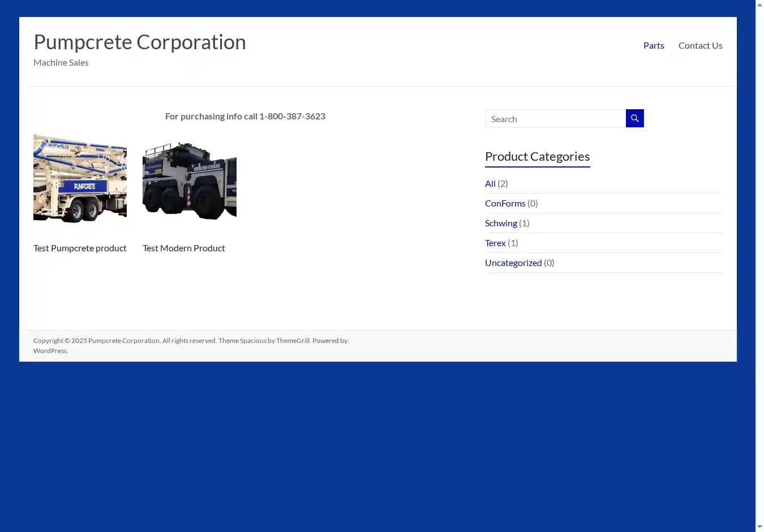Select the ConForms product category
The height and width of the screenshot is (532, 764).
click(505, 203)
